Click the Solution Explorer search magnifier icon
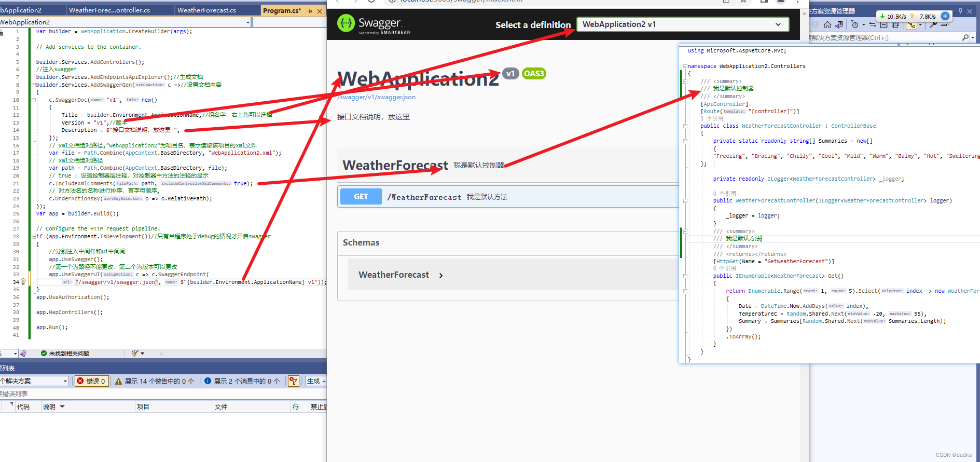This screenshot has height=462, width=980. 965,37
